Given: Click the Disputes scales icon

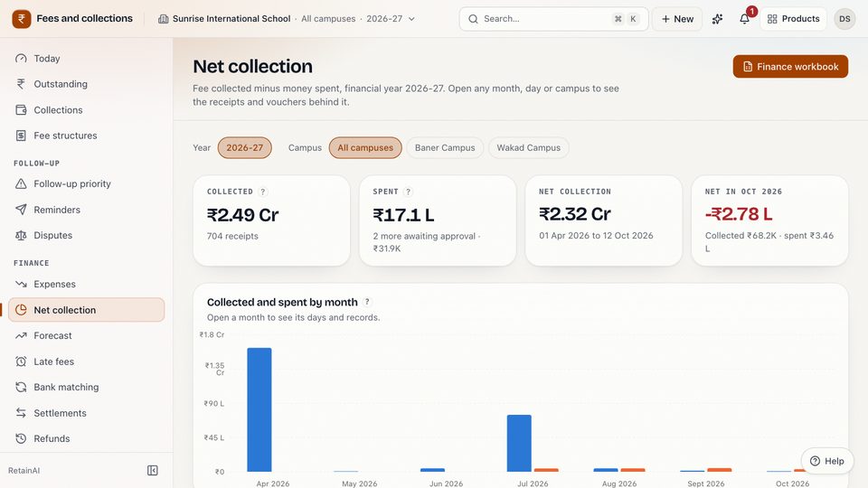Looking at the screenshot, I should coord(21,235).
